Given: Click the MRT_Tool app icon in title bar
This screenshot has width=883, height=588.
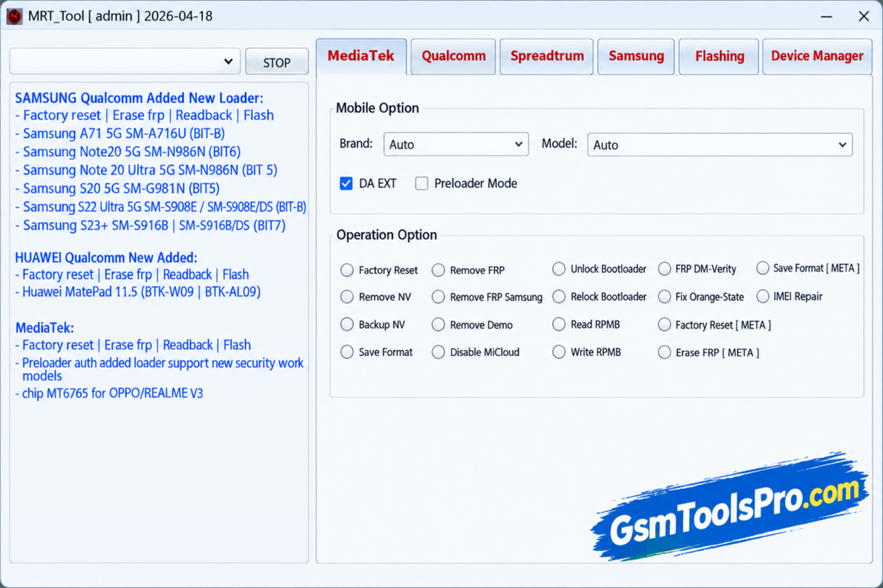Looking at the screenshot, I should tap(14, 16).
